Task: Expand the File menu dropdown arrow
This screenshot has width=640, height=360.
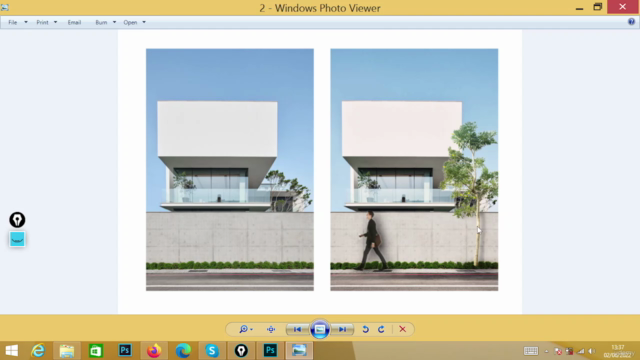Action: coord(26,22)
